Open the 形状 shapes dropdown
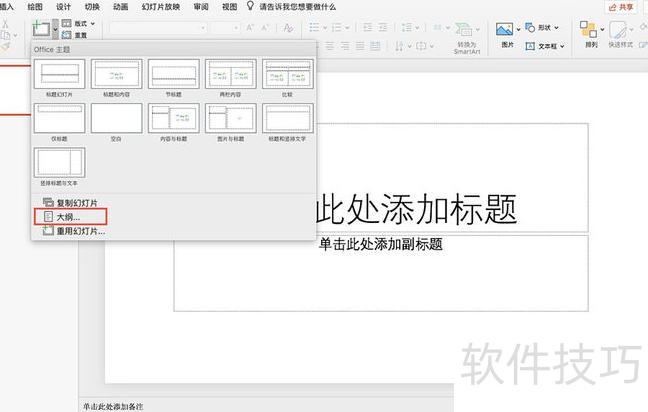 click(542, 27)
